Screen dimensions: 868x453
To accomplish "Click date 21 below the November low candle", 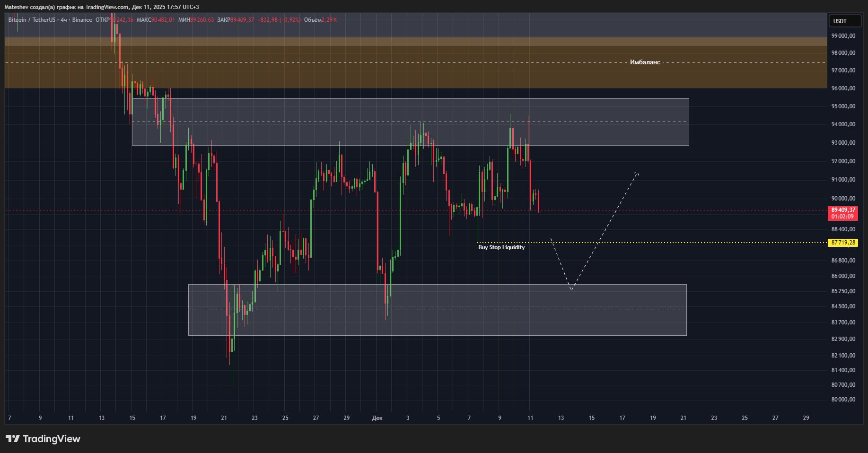I will tap(224, 418).
